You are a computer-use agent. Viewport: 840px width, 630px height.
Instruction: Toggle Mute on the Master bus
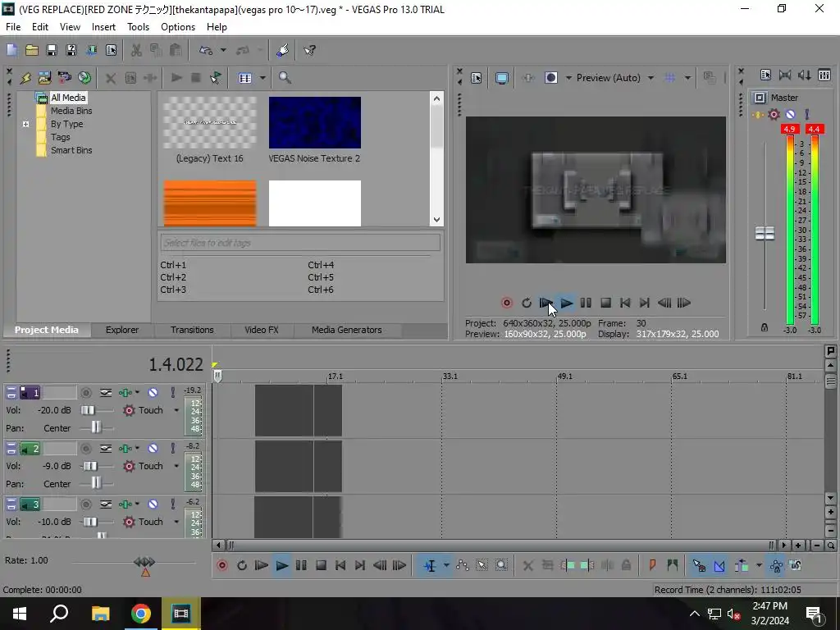tap(790, 114)
